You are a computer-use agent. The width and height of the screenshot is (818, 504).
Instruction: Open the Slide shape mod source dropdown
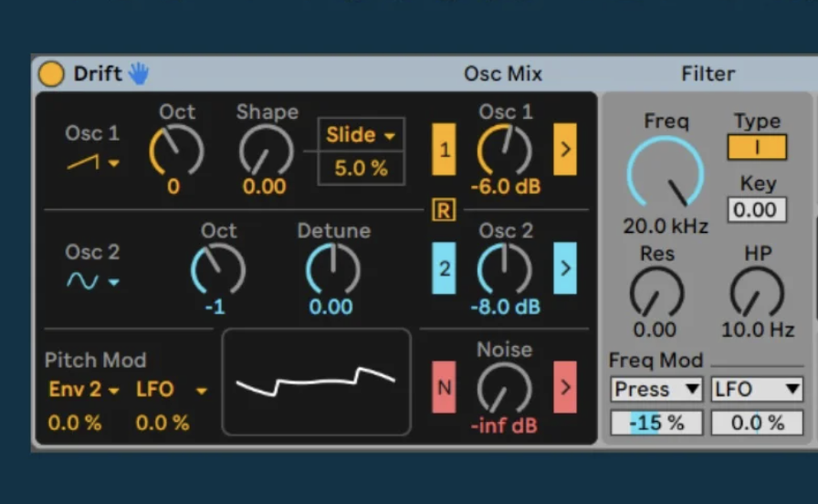361,134
